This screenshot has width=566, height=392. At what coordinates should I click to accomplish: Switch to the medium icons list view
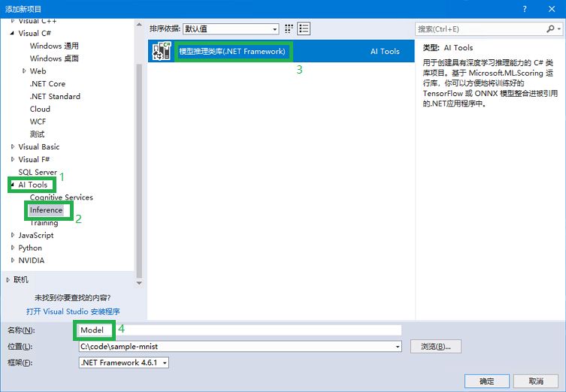304,29
